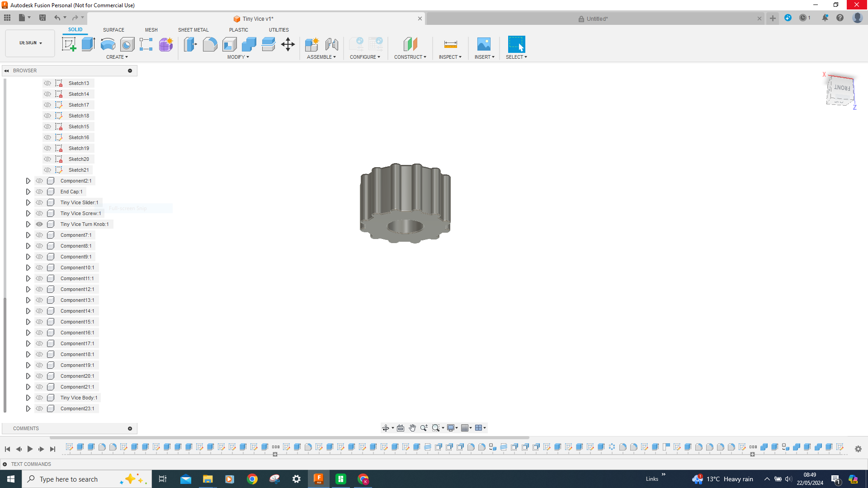The height and width of the screenshot is (488, 868).
Task: Open the MODIFY dropdown menu
Action: coord(238,57)
